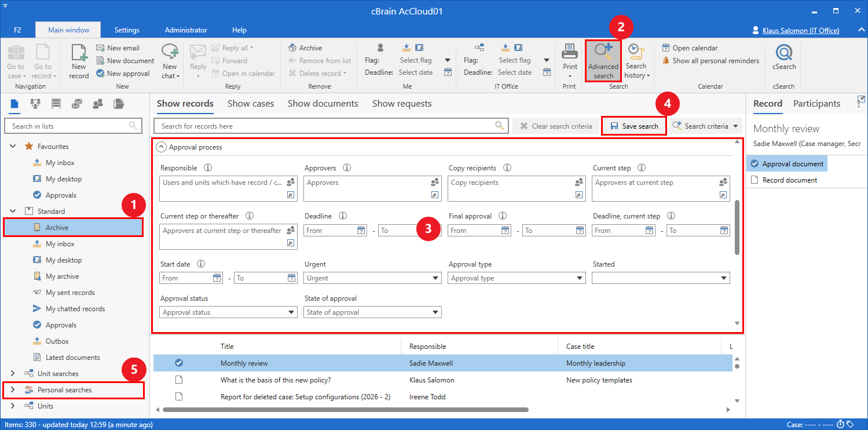Open the Search criteria dropdown
This screenshot has width=868, height=430.
coord(705,126)
